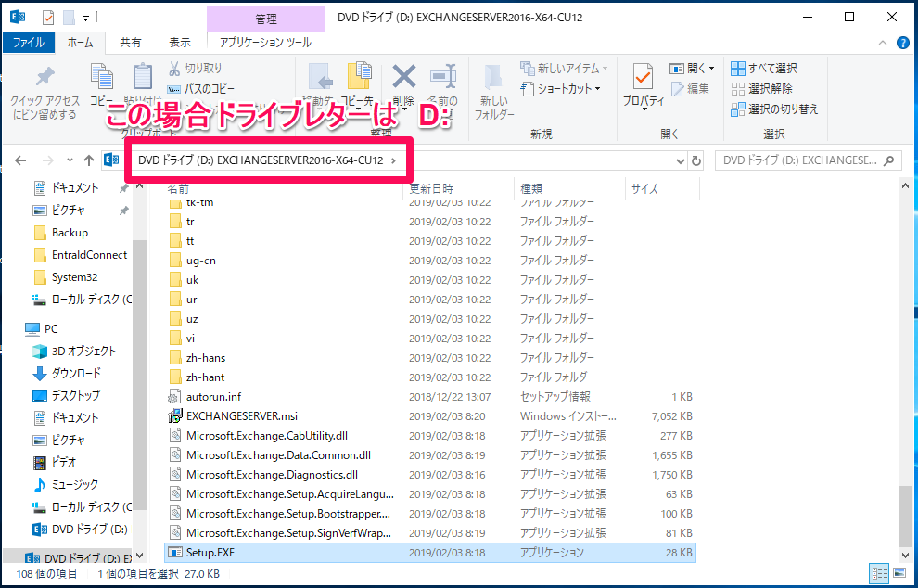This screenshot has width=918, height=588.
Task: Click the breadcrumb chevron after EXCHANGESERVER2016-X64-CU12
Action: (x=393, y=160)
